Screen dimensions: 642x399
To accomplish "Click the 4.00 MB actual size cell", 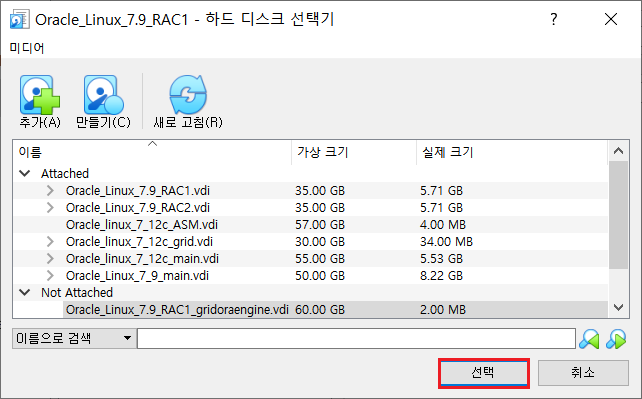I will (x=443, y=225).
